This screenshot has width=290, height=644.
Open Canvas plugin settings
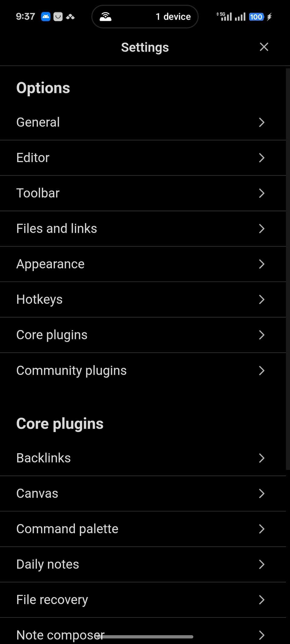tap(37, 493)
